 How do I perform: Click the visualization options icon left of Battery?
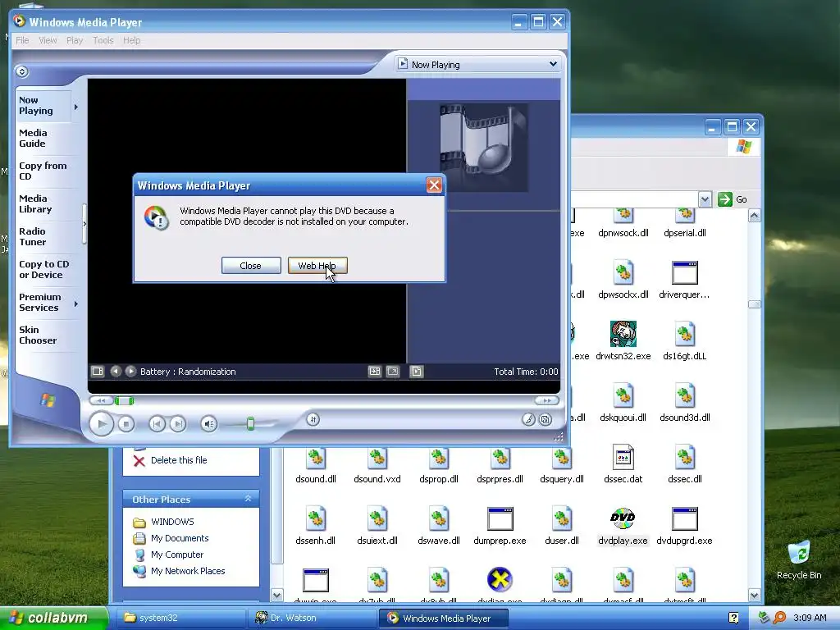tap(97, 372)
